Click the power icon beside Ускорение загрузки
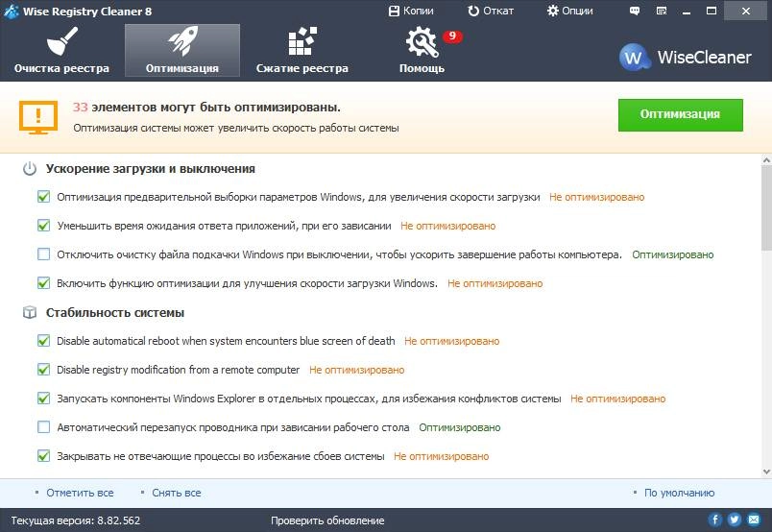 [x=30, y=169]
